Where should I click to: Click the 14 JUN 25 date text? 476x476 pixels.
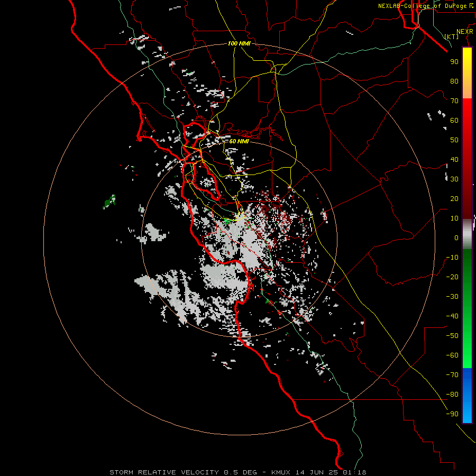pyautogui.click(x=317, y=472)
